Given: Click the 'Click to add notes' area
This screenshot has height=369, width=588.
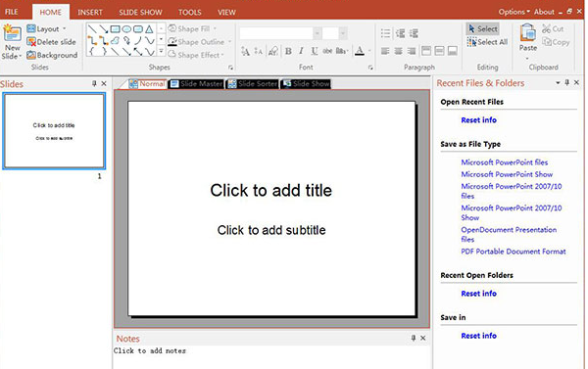Looking at the screenshot, I should [x=150, y=351].
